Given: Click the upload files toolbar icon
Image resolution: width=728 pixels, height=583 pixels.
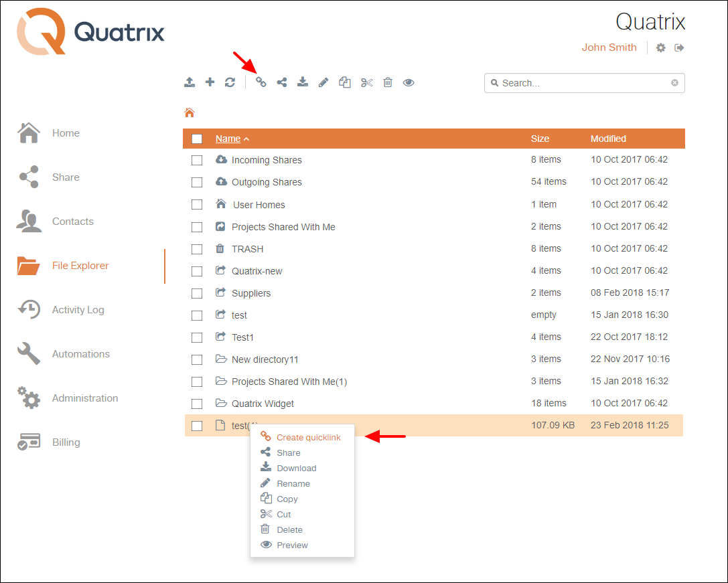Looking at the screenshot, I should 190,82.
